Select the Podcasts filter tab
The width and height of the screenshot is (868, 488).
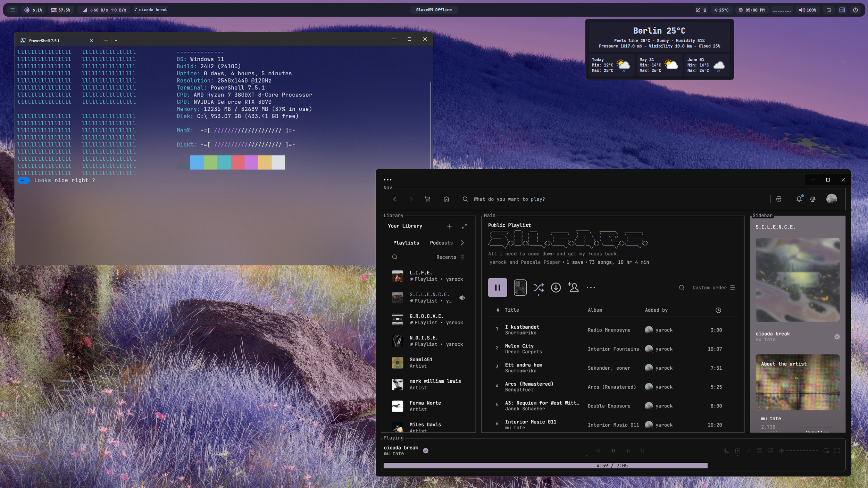tap(441, 243)
